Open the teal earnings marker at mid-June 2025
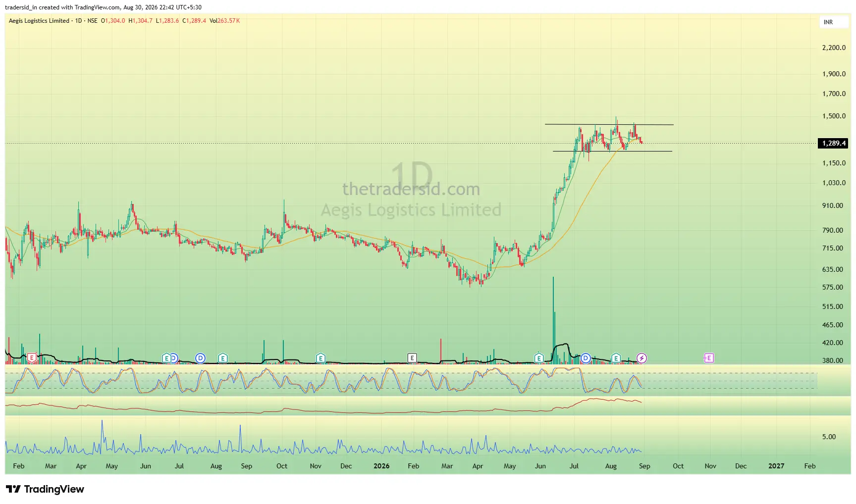The width and height of the screenshot is (856, 504). [166, 358]
